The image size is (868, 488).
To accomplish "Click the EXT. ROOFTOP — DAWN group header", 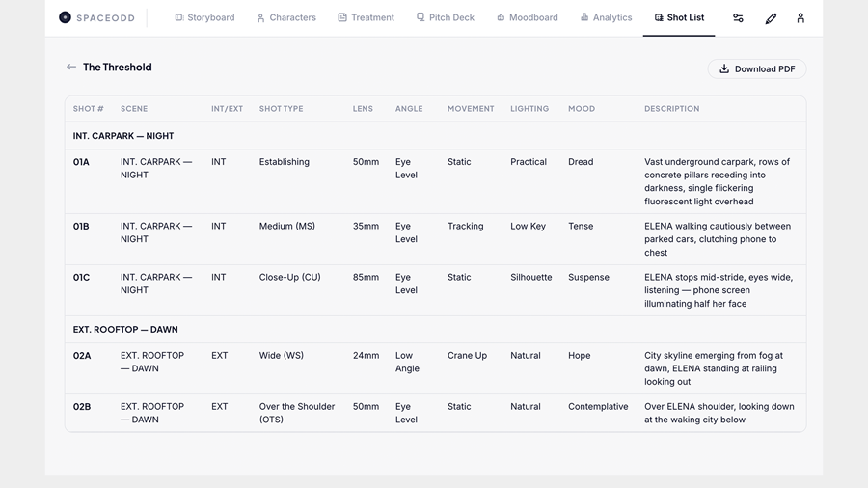I will (125, 330).
